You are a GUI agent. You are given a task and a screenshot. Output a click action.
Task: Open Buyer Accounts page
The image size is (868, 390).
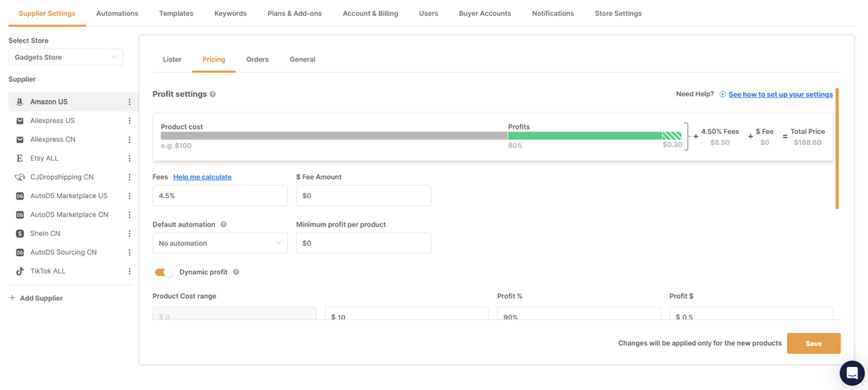click(x=485, y=13)
